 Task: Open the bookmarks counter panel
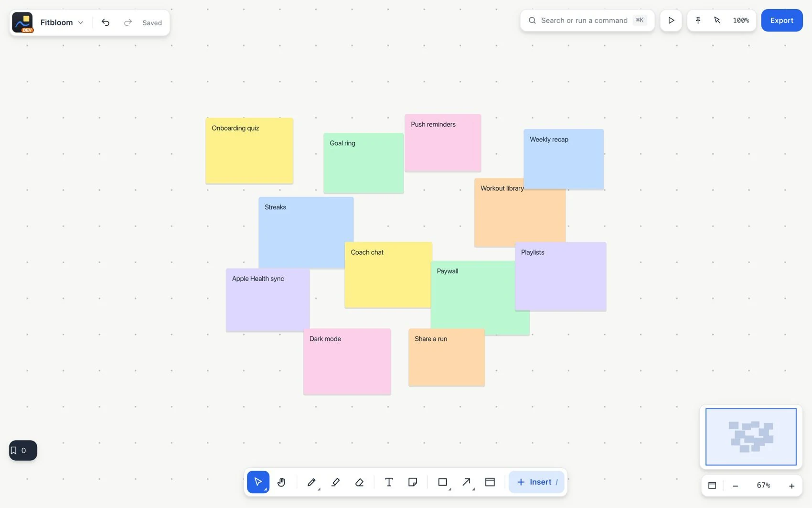click(23, 450)
